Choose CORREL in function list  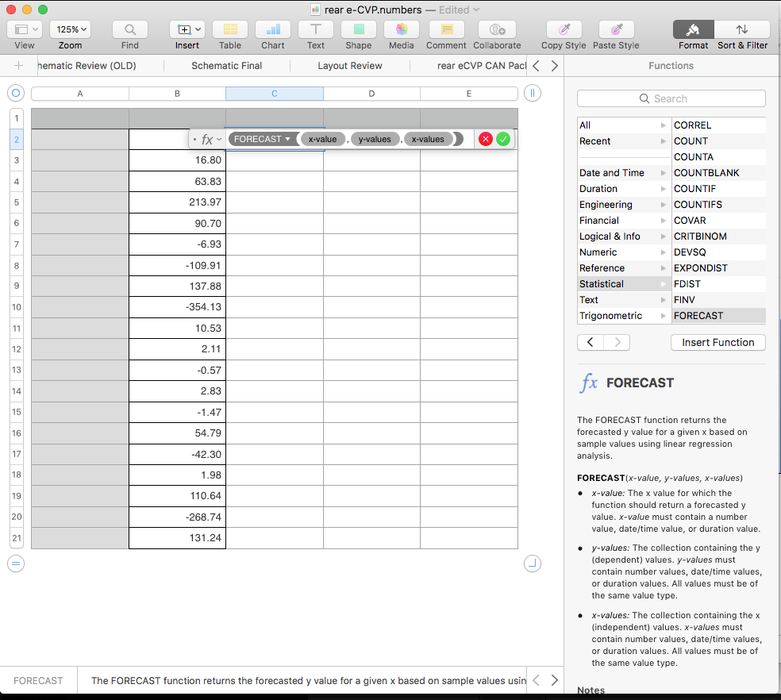[x=719, y=125]
